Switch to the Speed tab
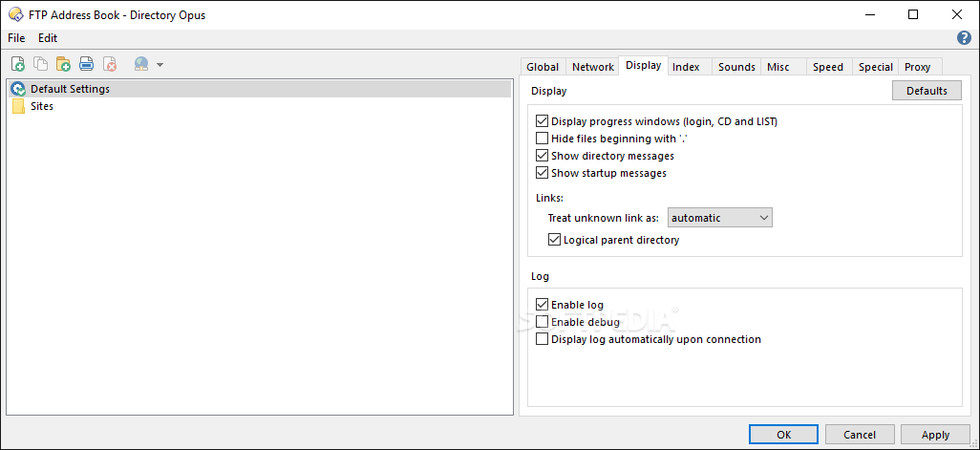Screen dimensions: 980x450 pos(828,67)
